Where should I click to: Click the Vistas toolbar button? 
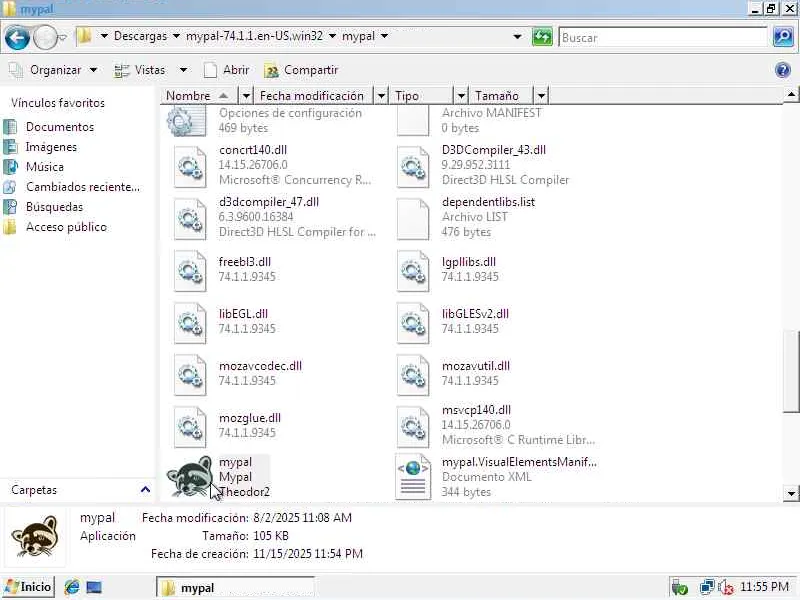pyautogui.click(x=139, y=70)
